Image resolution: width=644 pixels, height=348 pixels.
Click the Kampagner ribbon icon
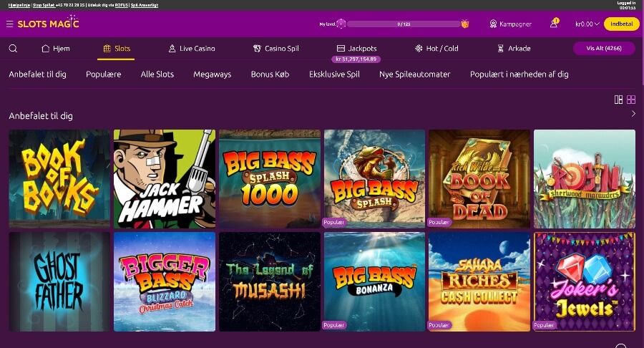493,24
